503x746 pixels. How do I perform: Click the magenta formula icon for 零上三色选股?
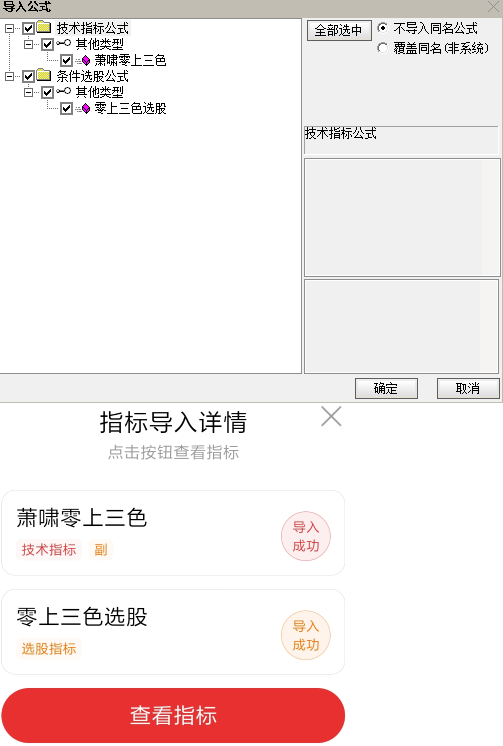86,108
